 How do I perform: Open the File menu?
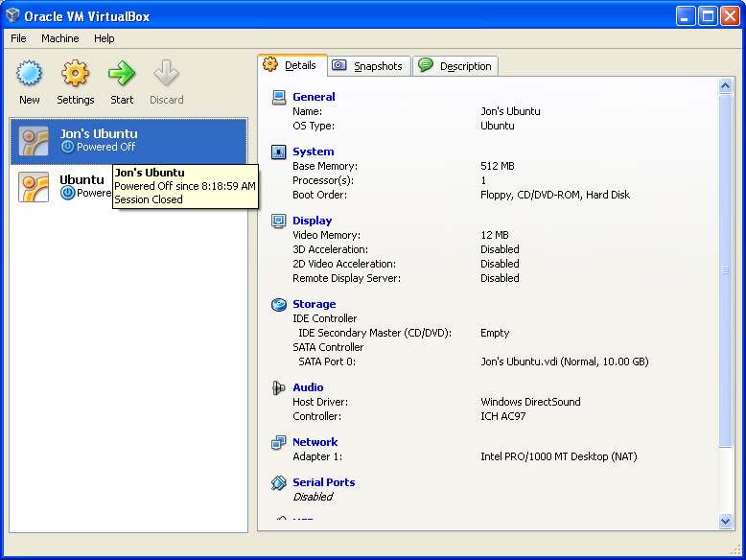pyautogui.click(x=18, y=38)
